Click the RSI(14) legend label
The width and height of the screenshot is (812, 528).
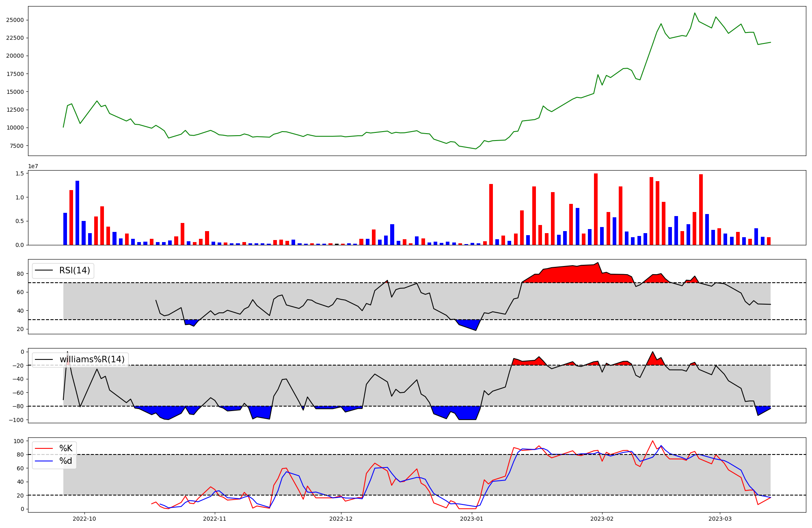pyautogui.click(x=75, y=270)
